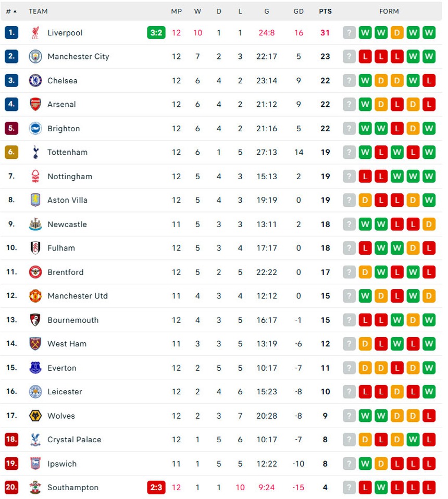Click the Southampton club crest

(35, 488)
